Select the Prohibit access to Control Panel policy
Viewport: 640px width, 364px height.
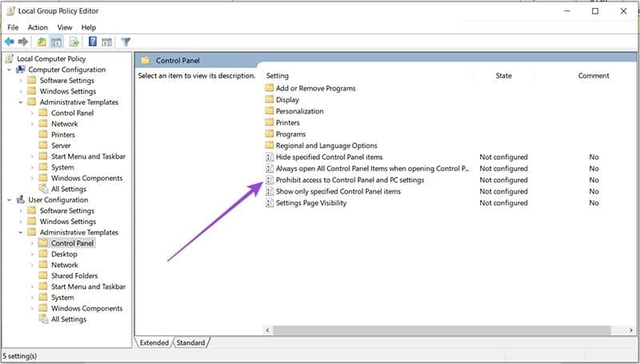click(350, 180)
